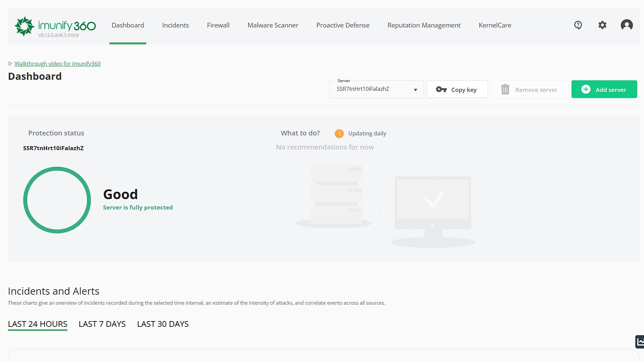This screenshot has width=644, height=362.
Task: Click the Imunify360 logo
Action: point(55,26)
